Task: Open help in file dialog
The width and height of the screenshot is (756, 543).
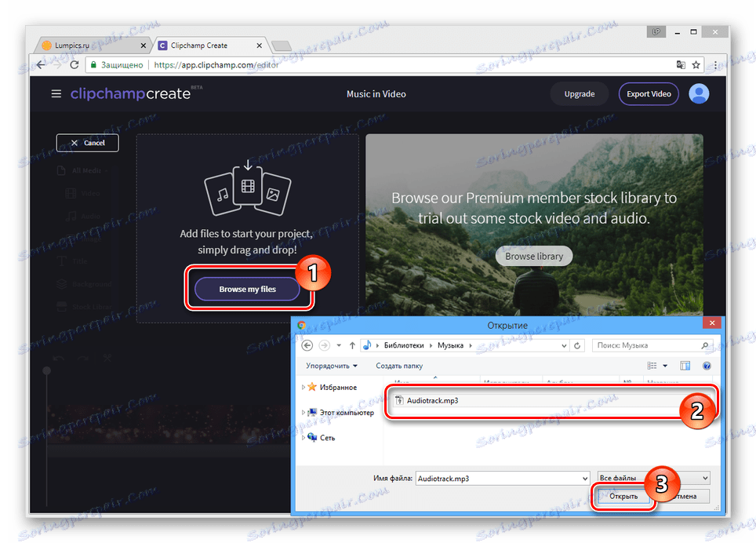Action: (x=707, y=366)
